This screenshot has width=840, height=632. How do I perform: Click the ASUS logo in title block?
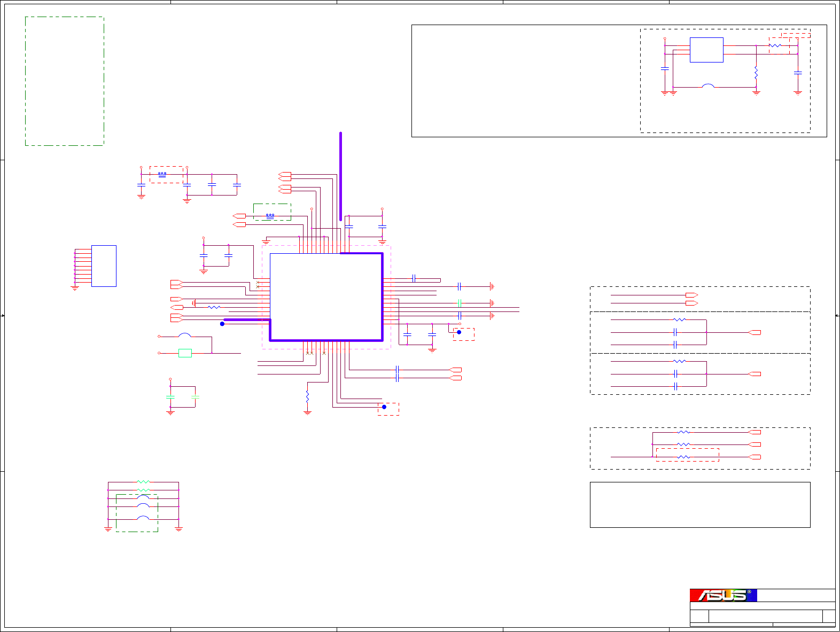click(724, 595)
